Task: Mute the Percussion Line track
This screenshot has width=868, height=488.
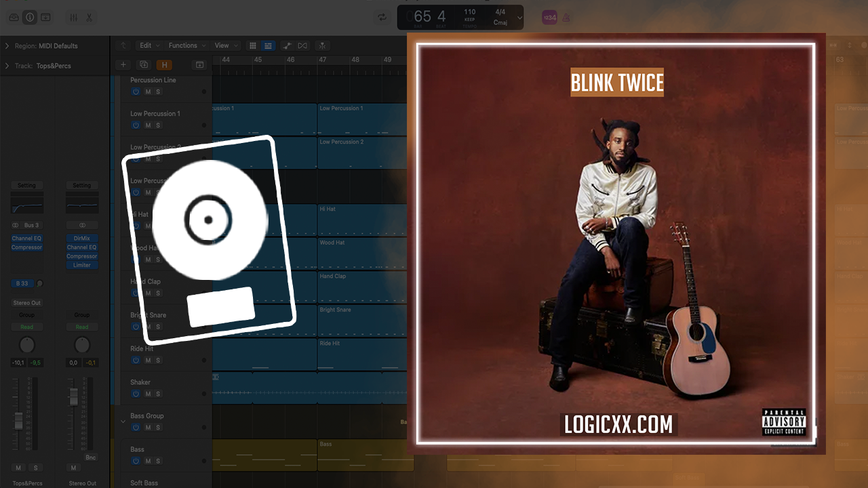Action: coord(148,91)
